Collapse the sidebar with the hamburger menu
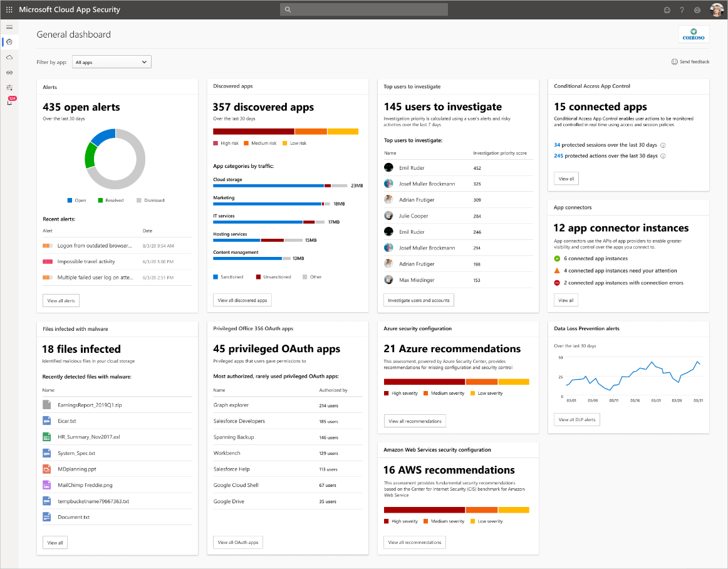The width and height of the screenshot is (728, 569). pos(9,27)
